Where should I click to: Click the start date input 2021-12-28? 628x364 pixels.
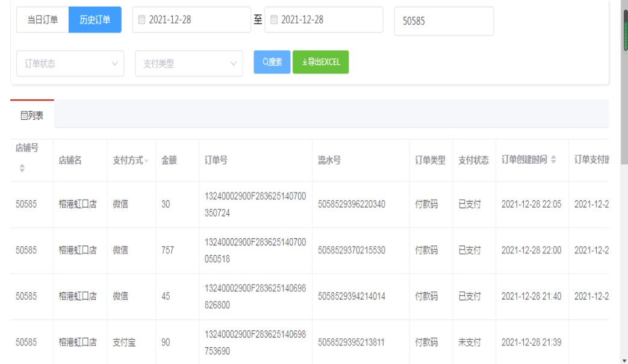point(191,20)
